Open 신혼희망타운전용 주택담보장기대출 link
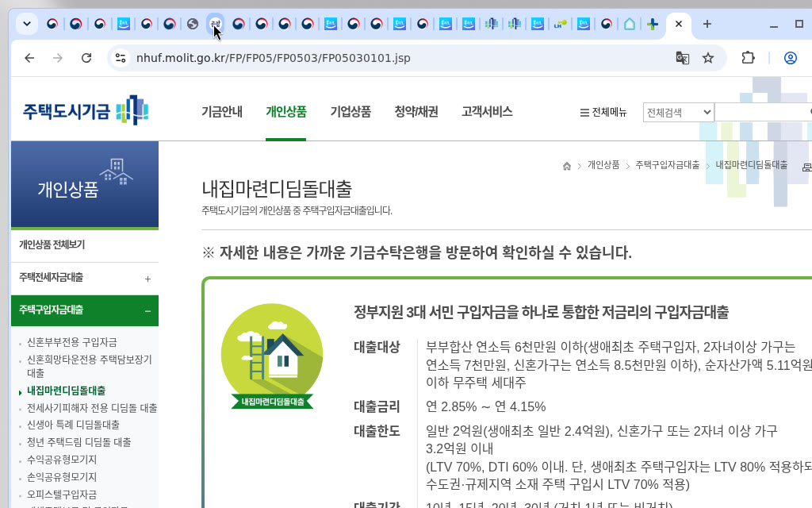 coord(89,366)
